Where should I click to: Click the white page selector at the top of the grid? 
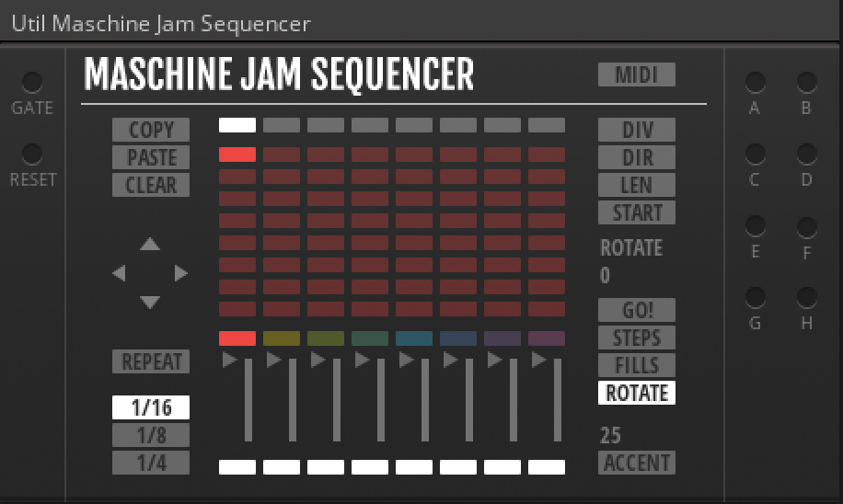pos(237,125)
